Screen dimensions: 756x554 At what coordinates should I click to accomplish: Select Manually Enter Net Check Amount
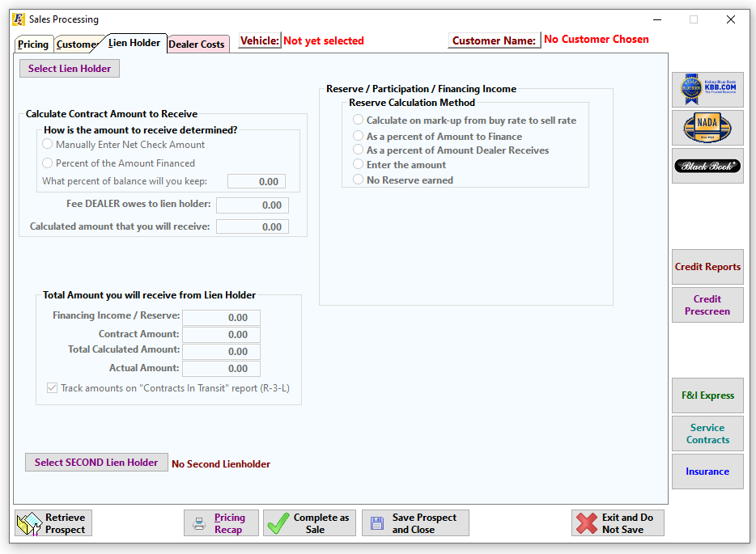click(x=47, y=144)
